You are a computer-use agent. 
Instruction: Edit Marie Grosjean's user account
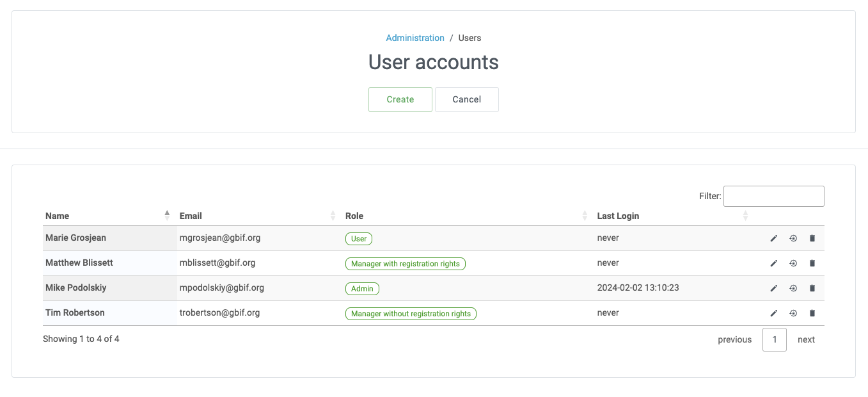coord(773,238)
